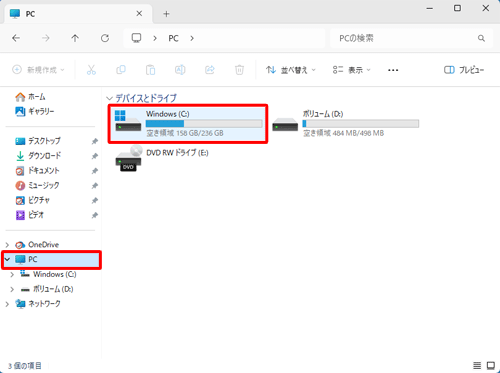Click the pin icon beside ダウンロード

click(95, 156)
